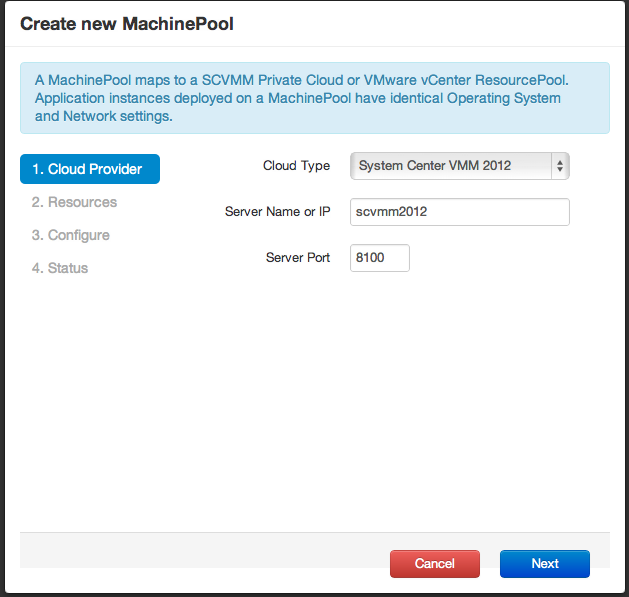This screenshot has height=597, width=629.
Task: Switch to the Status step
Action: (59, 268)
